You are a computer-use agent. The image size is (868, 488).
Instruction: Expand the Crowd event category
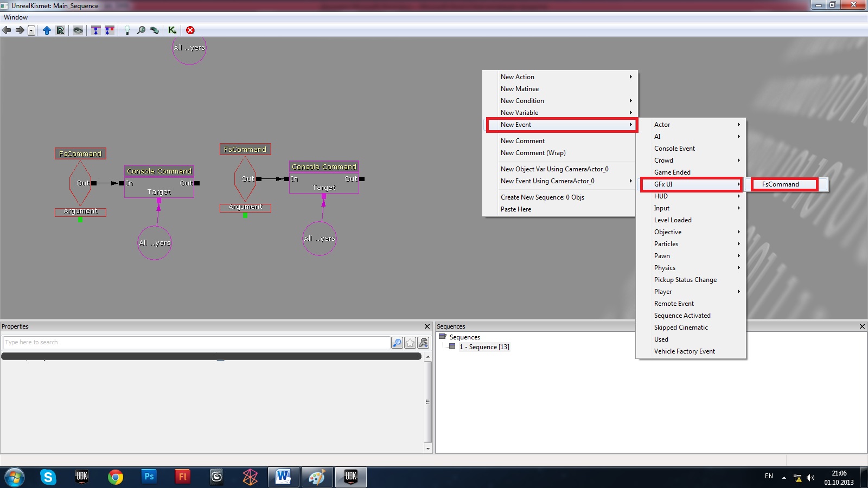(691, 160)
